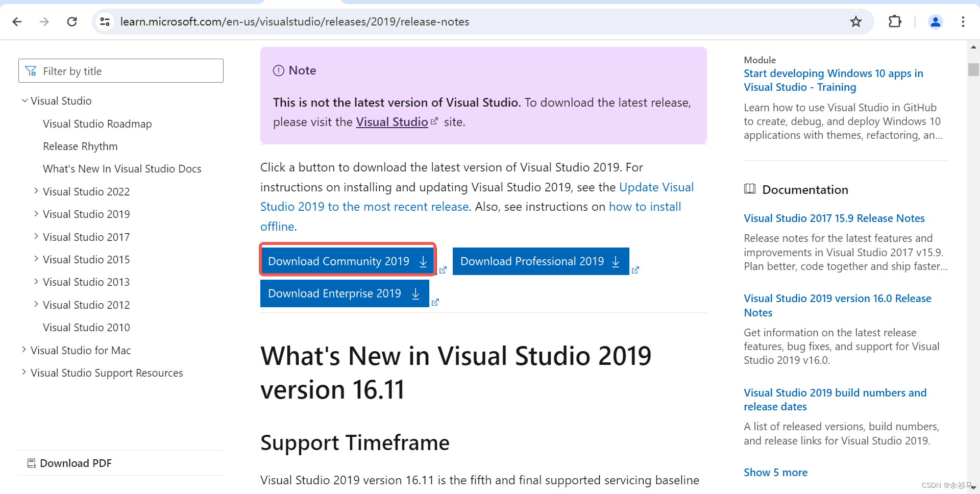Open Visual Studio 2017 15.9 Release Notes link

(834, 218)
